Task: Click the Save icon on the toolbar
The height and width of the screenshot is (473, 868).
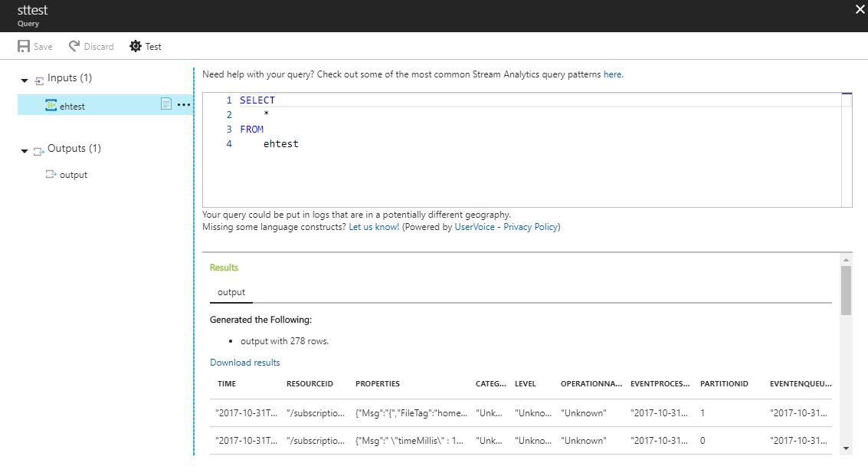Action: pos(23,46)
